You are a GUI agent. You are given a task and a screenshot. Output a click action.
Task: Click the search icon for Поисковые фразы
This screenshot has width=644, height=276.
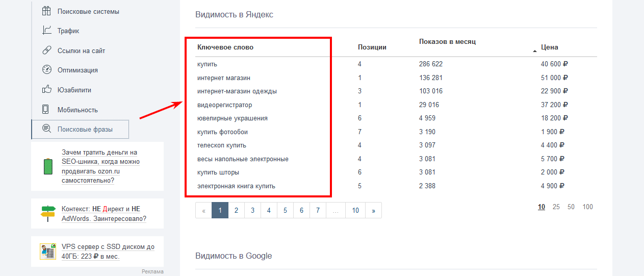pos(46,129)
